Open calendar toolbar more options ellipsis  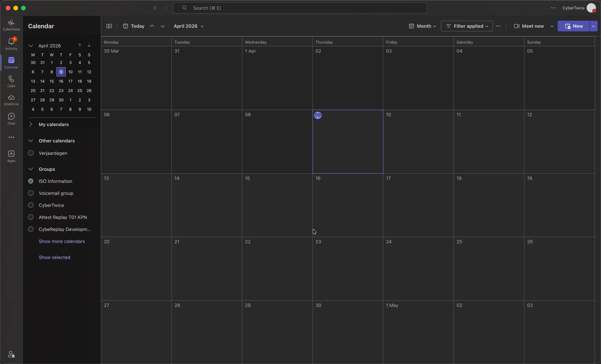coord(498,26)
